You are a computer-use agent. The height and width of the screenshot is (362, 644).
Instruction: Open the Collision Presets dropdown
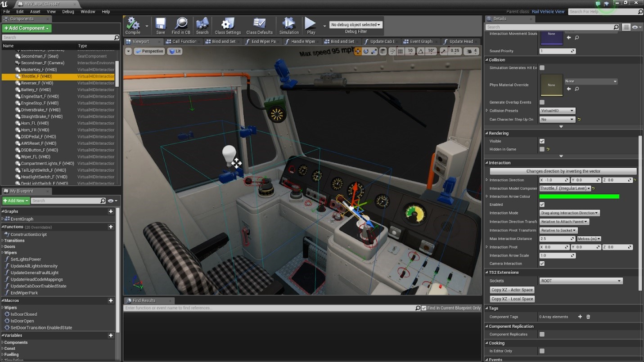[557, 111]
